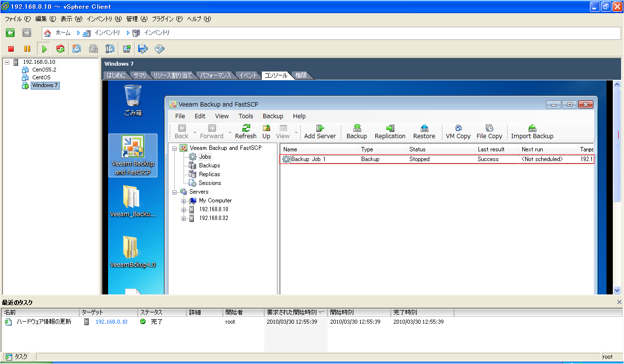Click the タスク button in status bar
Viewport: 624px width, 364px height.
coord(17,357)
